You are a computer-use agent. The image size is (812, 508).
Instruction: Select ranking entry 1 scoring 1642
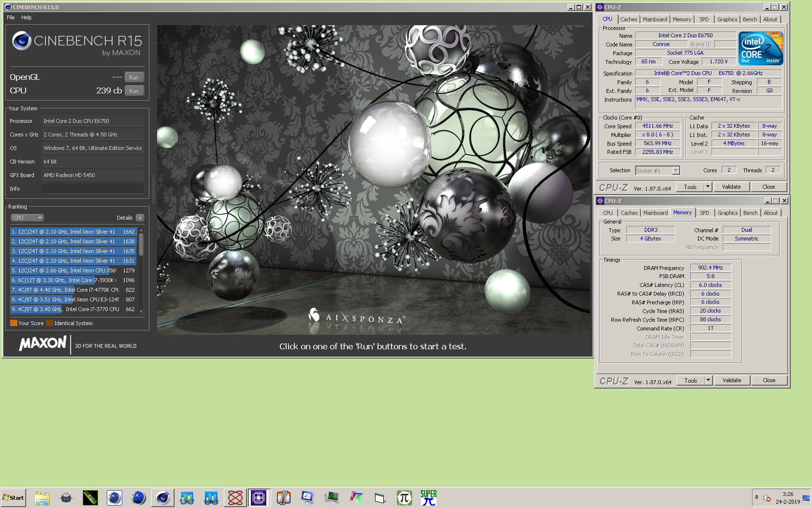click(73, 232)
